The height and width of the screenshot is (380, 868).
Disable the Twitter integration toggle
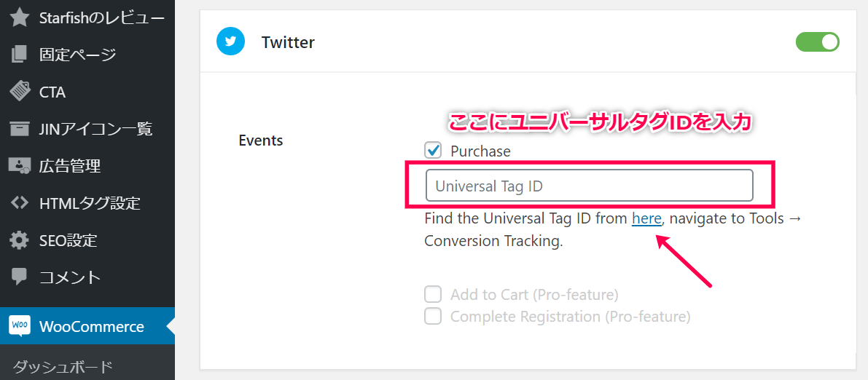click(817, 42)
